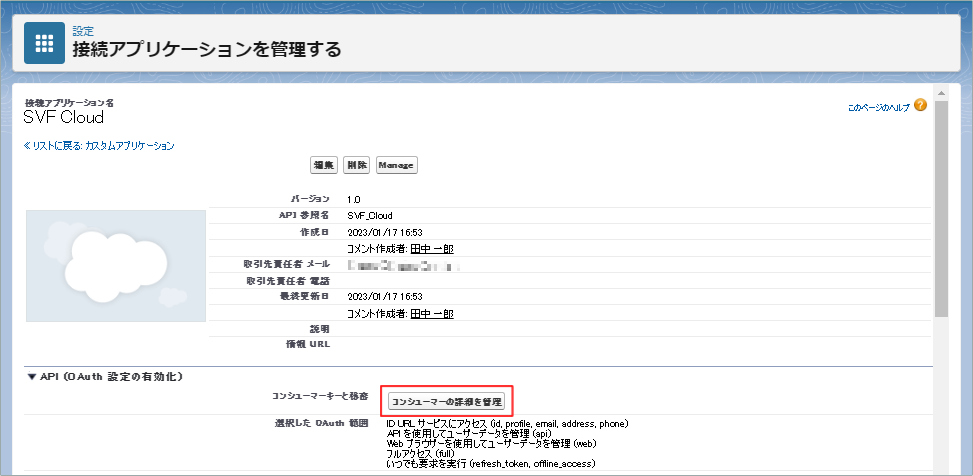Click the blurred contact email value
Viewport: 973px width, 476px height.
pos(403,266)
